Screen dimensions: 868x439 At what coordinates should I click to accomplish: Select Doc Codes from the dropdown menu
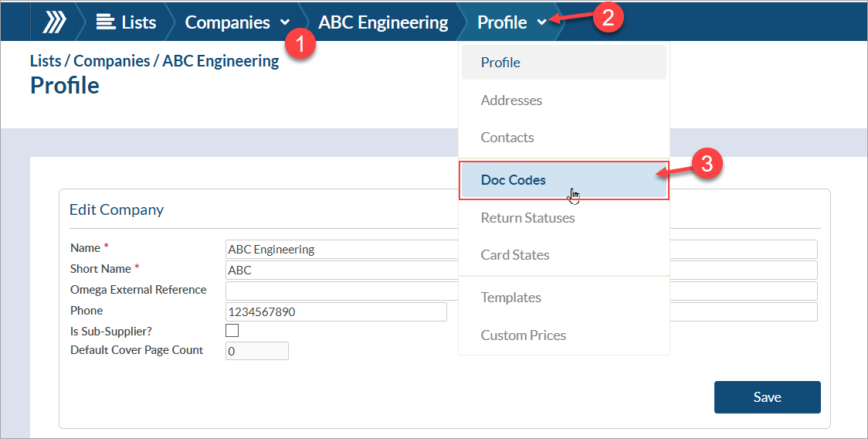point(514,180)
